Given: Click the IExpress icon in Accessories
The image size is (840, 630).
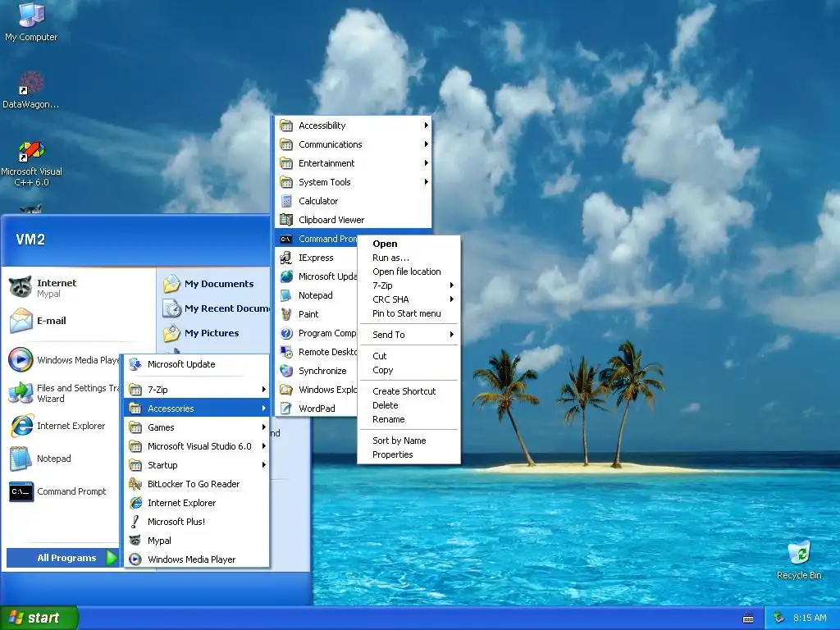Looking at the screenshot, I should point(286,258).
